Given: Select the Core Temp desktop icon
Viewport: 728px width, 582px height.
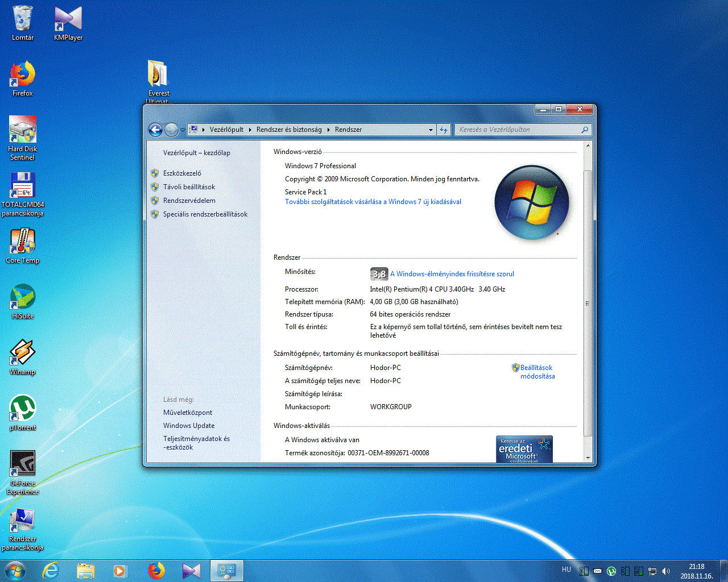Looking at the screenshot, I should tap(23, 246).
